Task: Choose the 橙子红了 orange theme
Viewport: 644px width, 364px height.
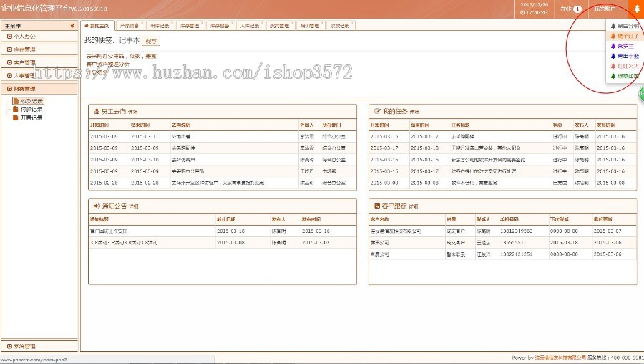Action: (625, 37)
